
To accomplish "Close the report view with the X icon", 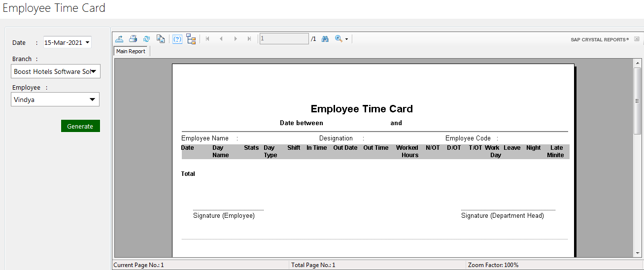I will click(637, 39).
